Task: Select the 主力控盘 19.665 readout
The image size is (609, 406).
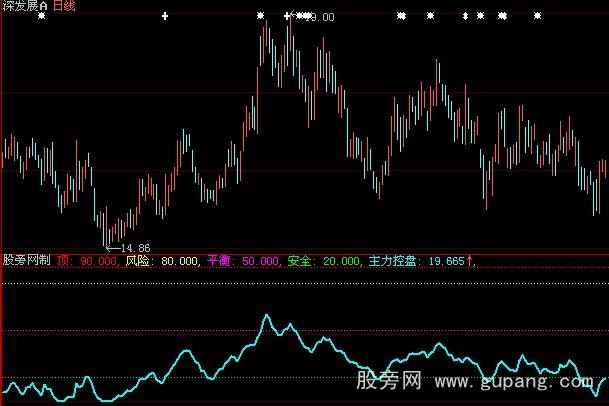Action: point(416,261)
